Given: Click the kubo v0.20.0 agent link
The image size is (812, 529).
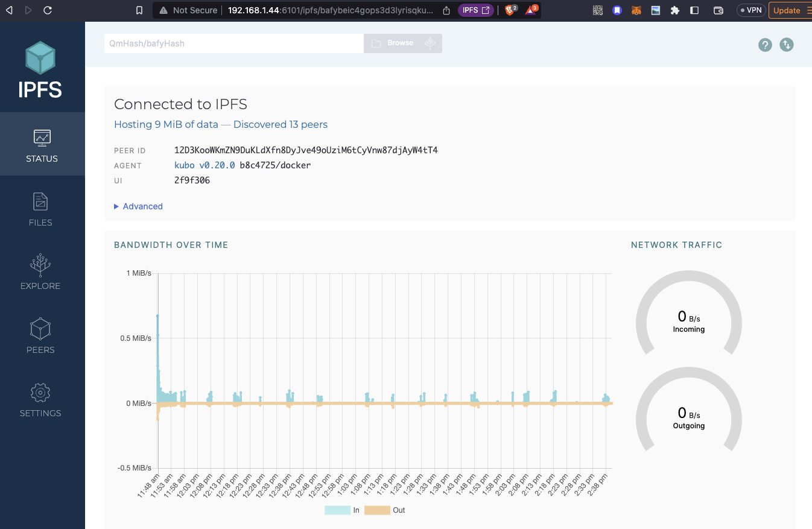Looking at the screenshot, I should [x=205, y=165].
